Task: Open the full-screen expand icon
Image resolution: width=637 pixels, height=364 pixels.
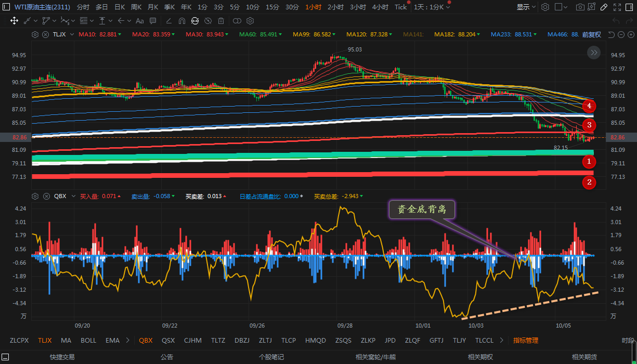Action: click(617, 7)
